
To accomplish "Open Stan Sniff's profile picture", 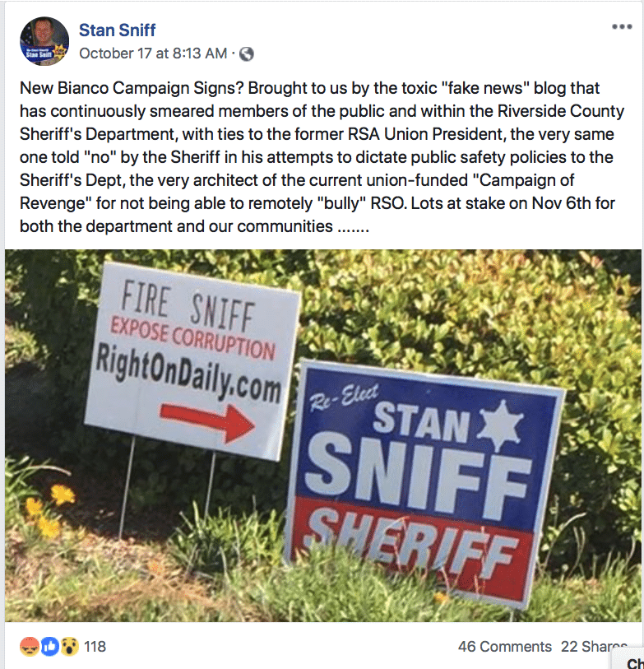I will tap(44, 41).
